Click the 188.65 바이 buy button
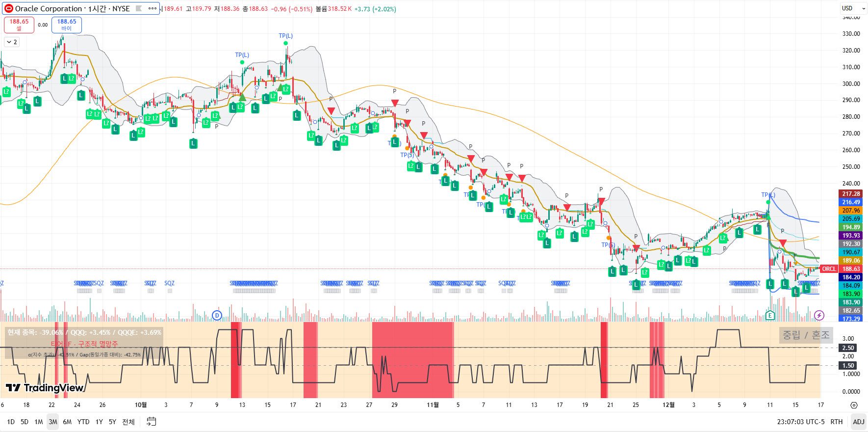The height and width of the screenshot is (432, 868). click(x=67, y=25)
